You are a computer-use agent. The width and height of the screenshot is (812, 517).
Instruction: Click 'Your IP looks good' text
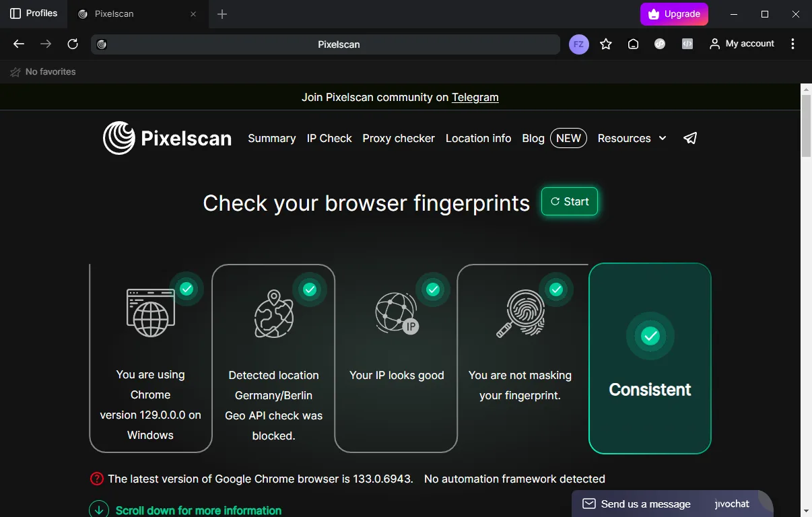[x=397, y=375]
